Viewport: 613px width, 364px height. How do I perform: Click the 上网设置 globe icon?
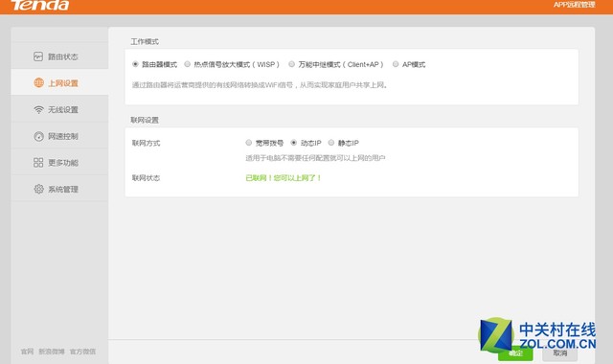[38, 83]
